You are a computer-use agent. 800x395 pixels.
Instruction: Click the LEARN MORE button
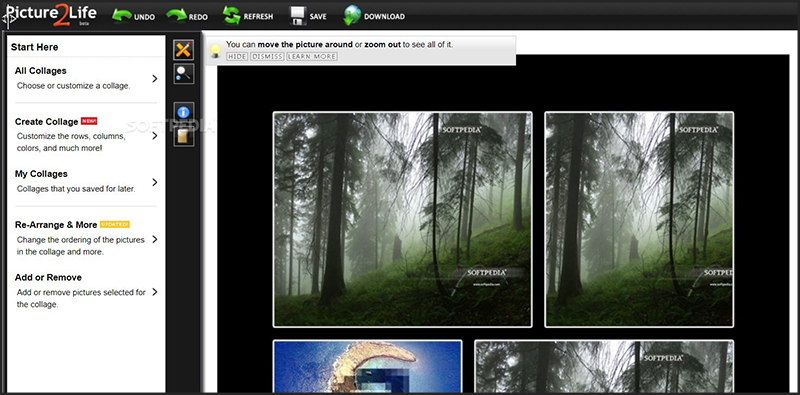tap(312, 56)
